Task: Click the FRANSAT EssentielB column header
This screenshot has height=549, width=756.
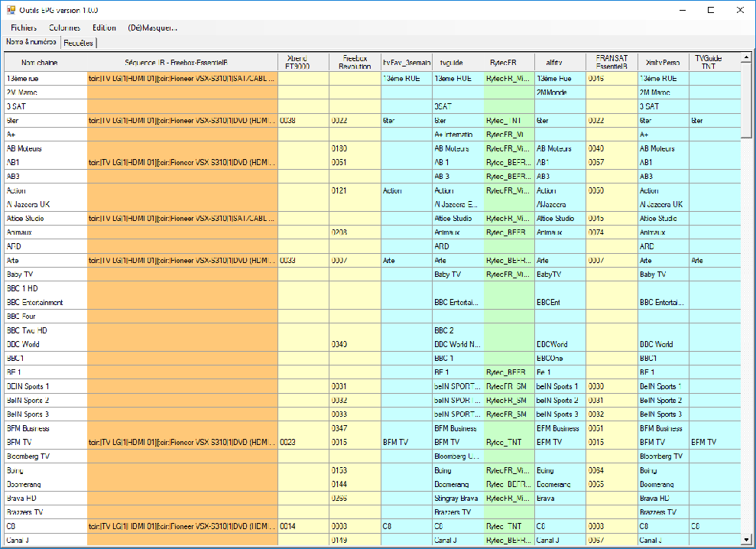Action: pos(612,62)
